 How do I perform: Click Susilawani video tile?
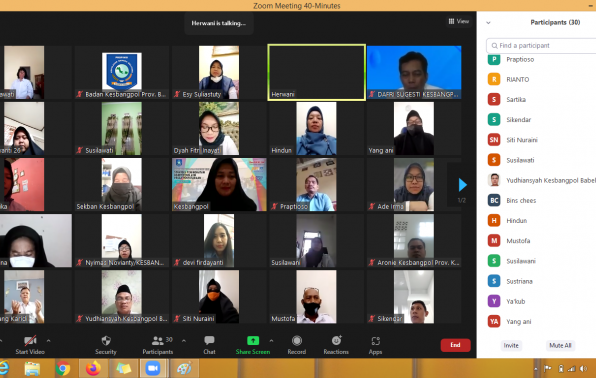316,240
